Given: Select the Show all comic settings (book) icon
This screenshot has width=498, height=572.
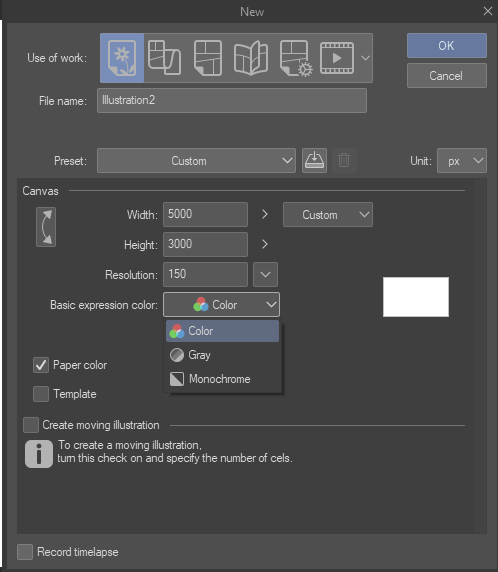Looking at the screenshot, I should 251,58.
